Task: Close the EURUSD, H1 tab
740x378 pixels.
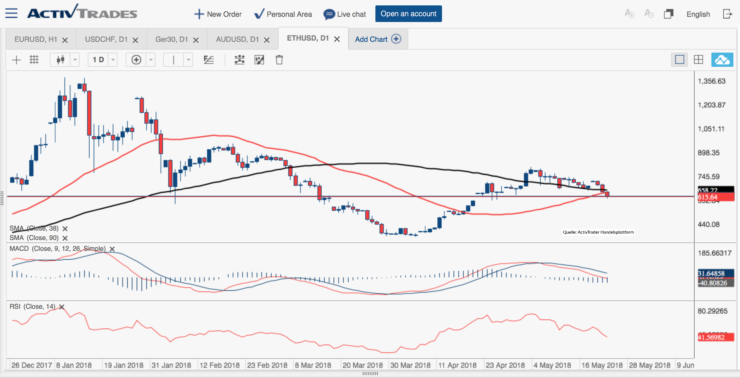Action: coord(65,40)
